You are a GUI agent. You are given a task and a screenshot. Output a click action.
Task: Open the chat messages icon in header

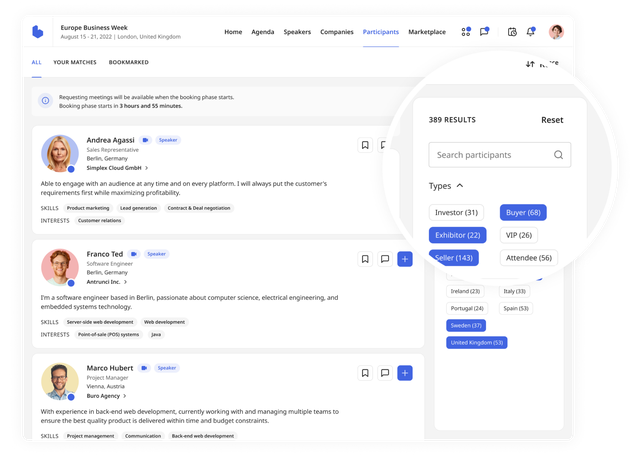(x=484, y=32)
